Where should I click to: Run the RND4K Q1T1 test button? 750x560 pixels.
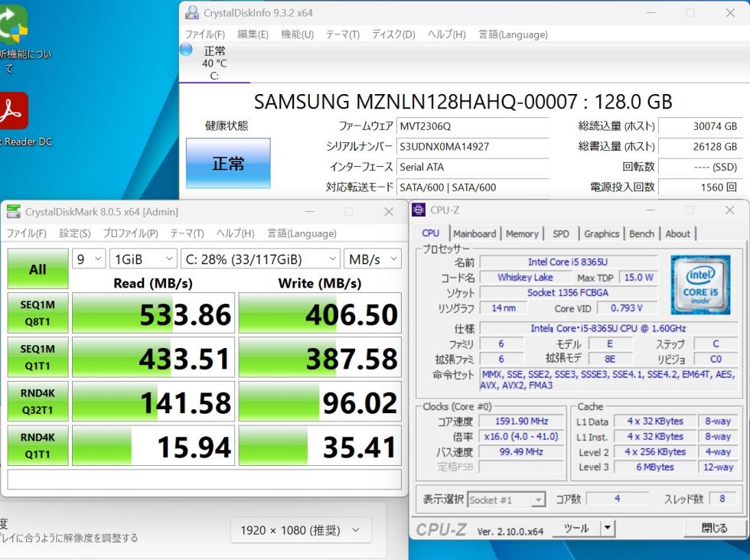[x=37, y=446]
